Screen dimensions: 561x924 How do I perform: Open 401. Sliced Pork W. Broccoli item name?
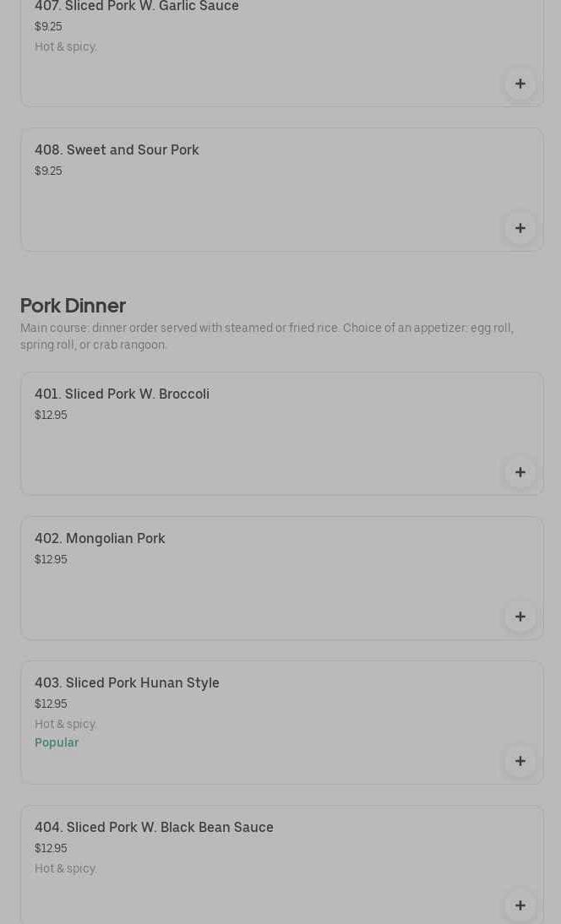point(122,394)
